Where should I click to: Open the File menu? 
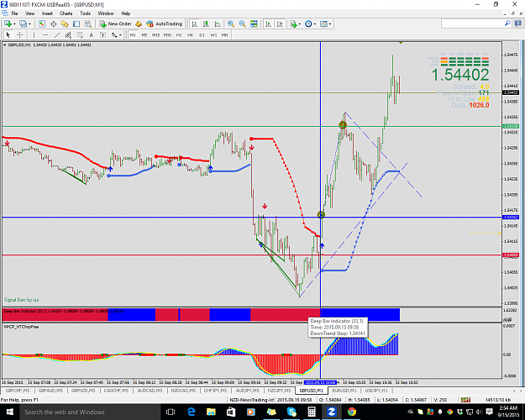point(15,13)
